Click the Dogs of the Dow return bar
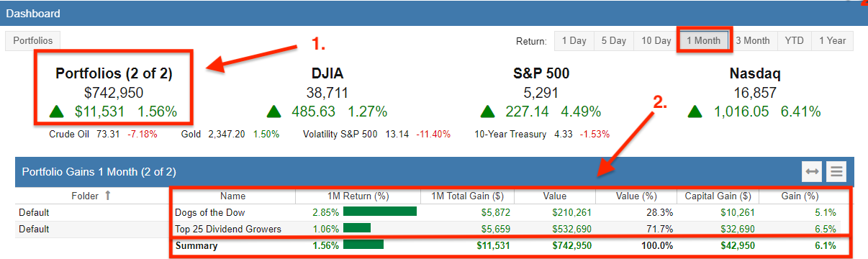The height and width of the screenshot is (259, 868). point(380,212)
